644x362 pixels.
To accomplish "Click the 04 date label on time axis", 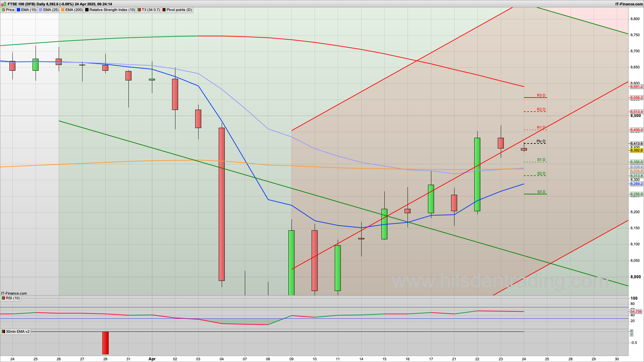I will (x=222, y=359).
